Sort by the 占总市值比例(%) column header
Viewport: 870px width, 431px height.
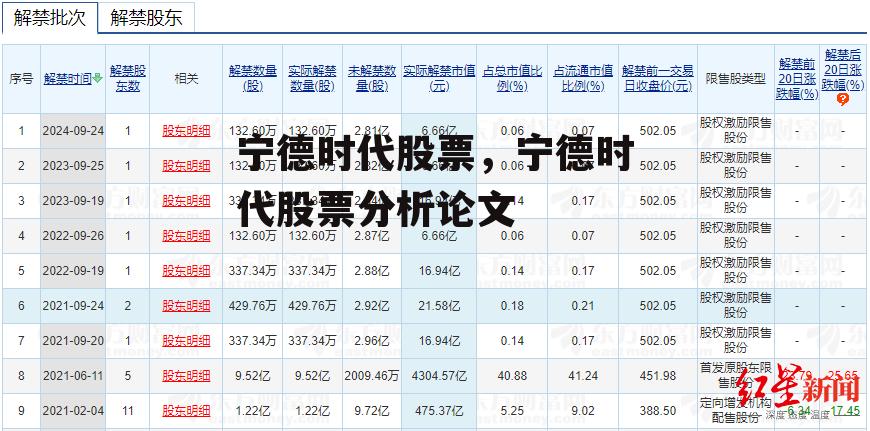click(512, 79)
